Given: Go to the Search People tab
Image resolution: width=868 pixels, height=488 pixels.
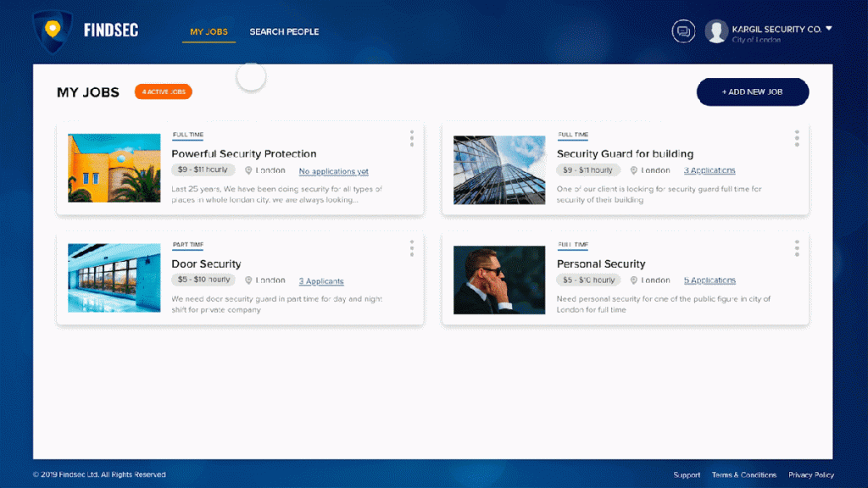Looking at the screenshot, I should 284,32.
